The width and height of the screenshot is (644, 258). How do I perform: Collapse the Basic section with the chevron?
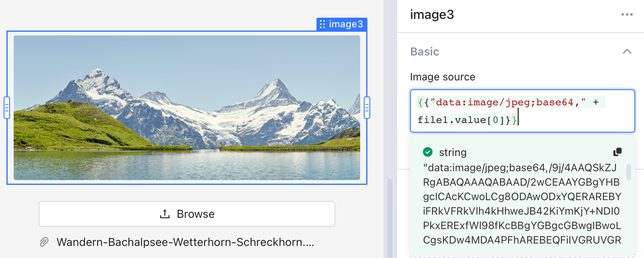(627, 51)
